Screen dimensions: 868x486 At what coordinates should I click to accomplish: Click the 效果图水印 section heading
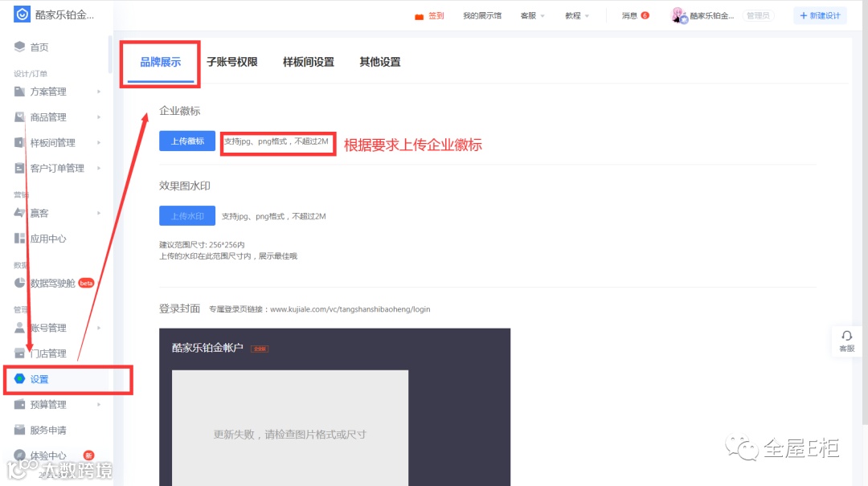[185, 186]
